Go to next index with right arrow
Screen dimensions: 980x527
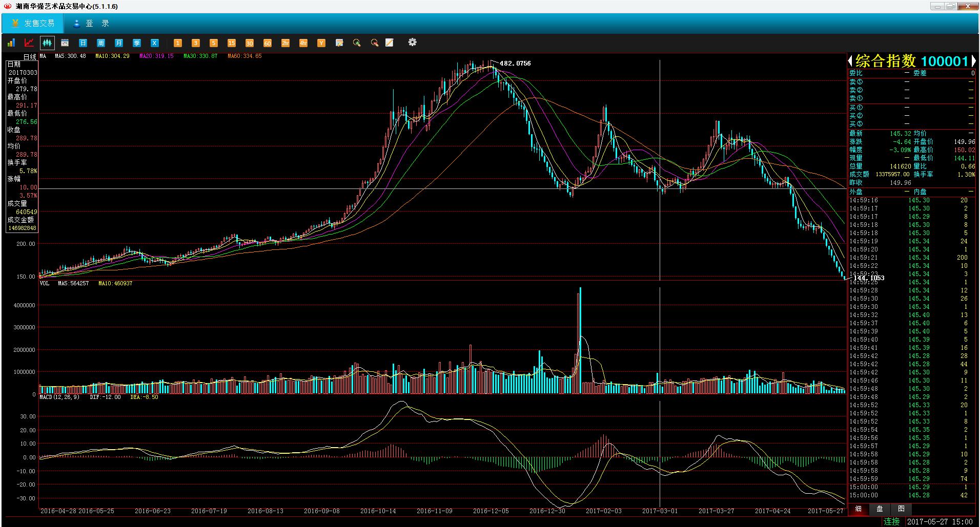click(x=974, y=61)
